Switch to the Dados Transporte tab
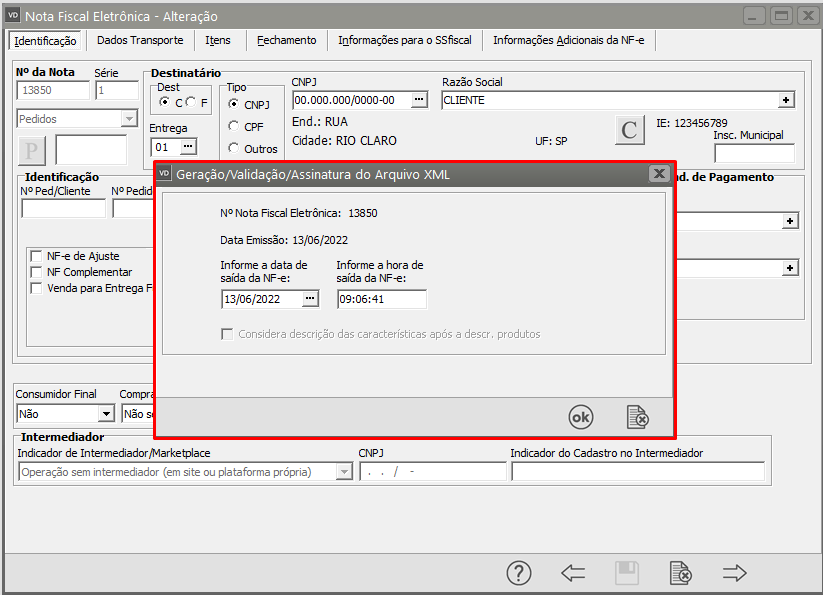823x595 pixels. tap(140, 40)
